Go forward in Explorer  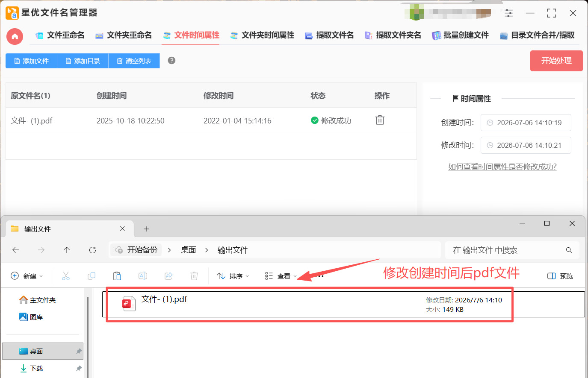[x=41, y=250]
